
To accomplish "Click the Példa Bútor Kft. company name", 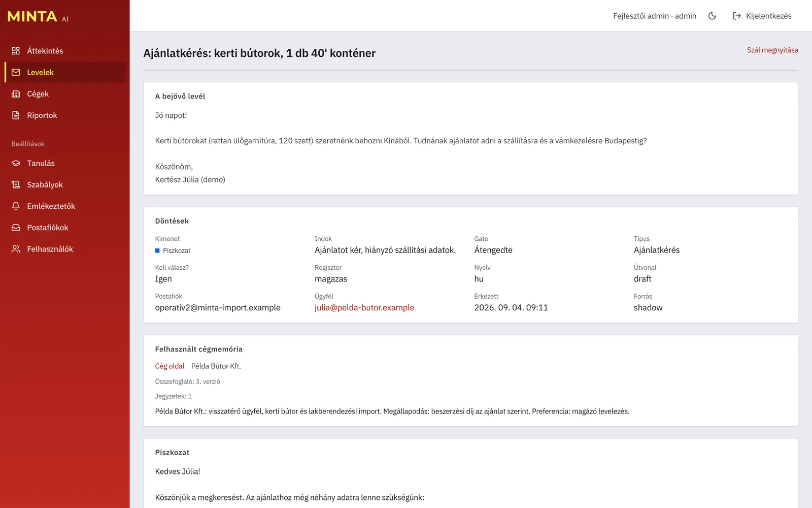I will [x=216, y=366].
